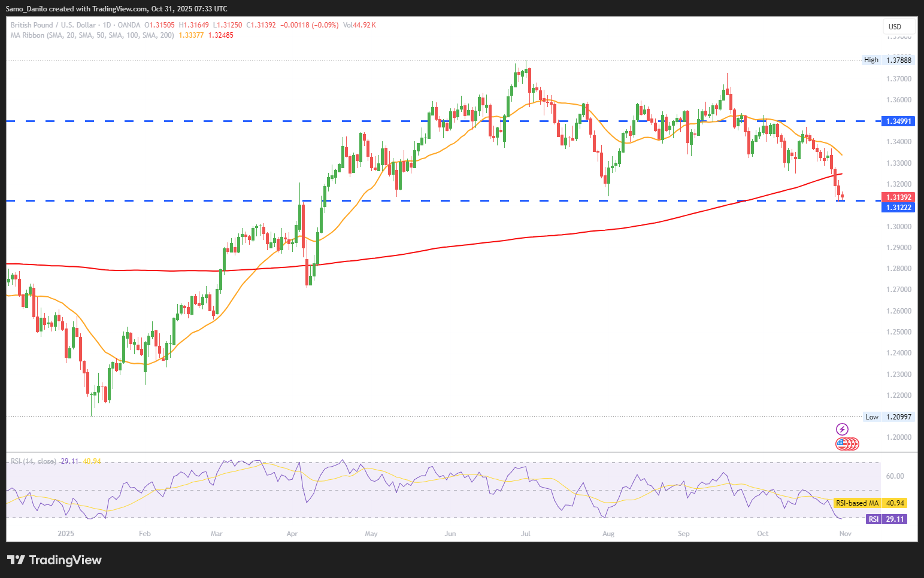
Task: Click the purple RSI 29.11 value tag
Action: [x=887, y=519]
